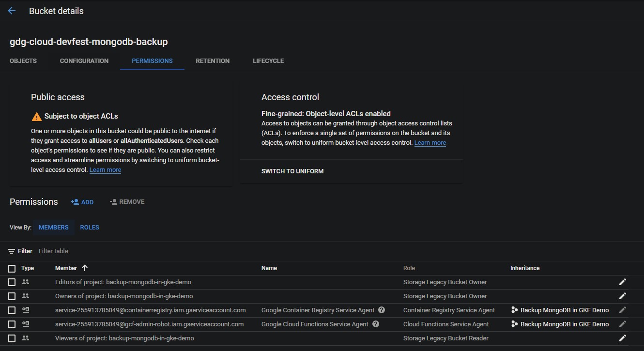
Task: Check the Editors of project row checkbox
Action: 12,282
